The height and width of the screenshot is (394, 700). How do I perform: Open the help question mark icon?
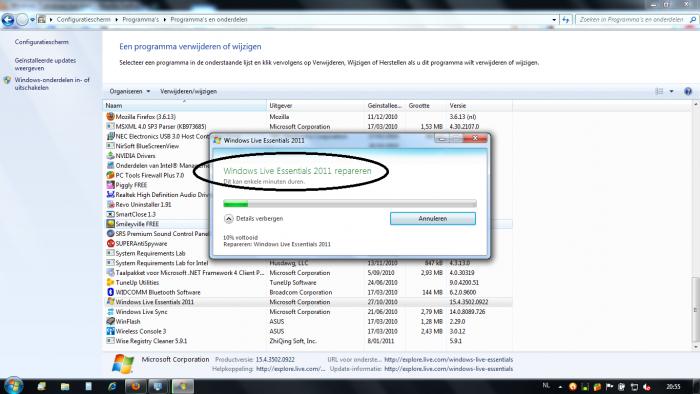click(x=688, y=91)
